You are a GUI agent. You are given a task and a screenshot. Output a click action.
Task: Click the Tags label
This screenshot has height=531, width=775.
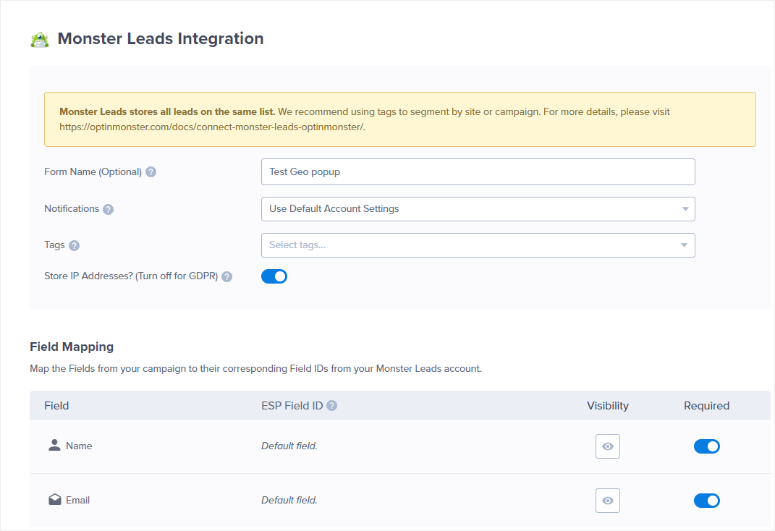tap(54, 245)
